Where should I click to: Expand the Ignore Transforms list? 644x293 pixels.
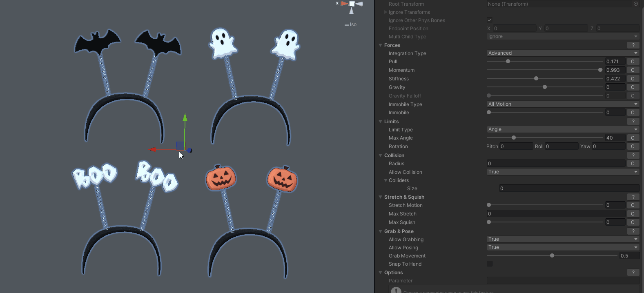tap(386, 12)
